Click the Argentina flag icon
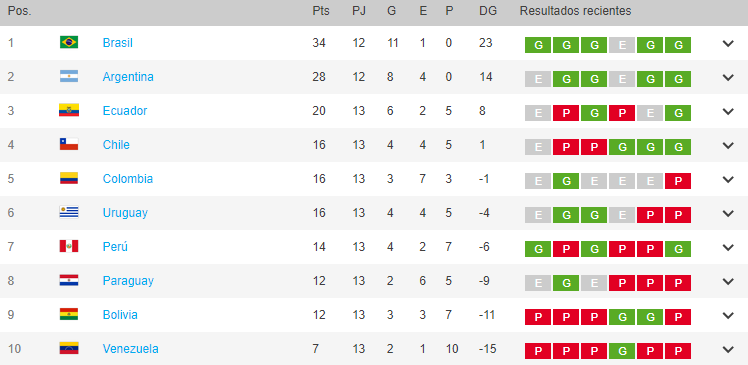 pyautogui.click(x=69, y=76)
